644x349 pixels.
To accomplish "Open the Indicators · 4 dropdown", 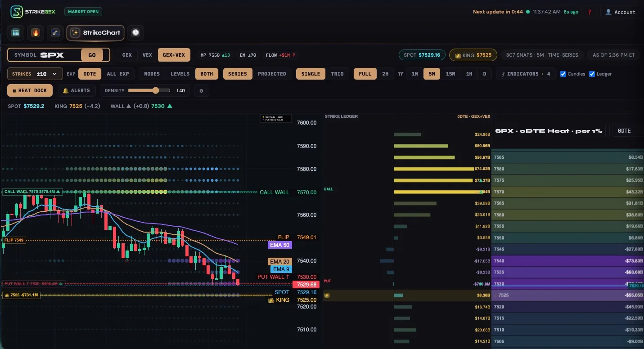I will pyautogui.click(x=526, y=74).
